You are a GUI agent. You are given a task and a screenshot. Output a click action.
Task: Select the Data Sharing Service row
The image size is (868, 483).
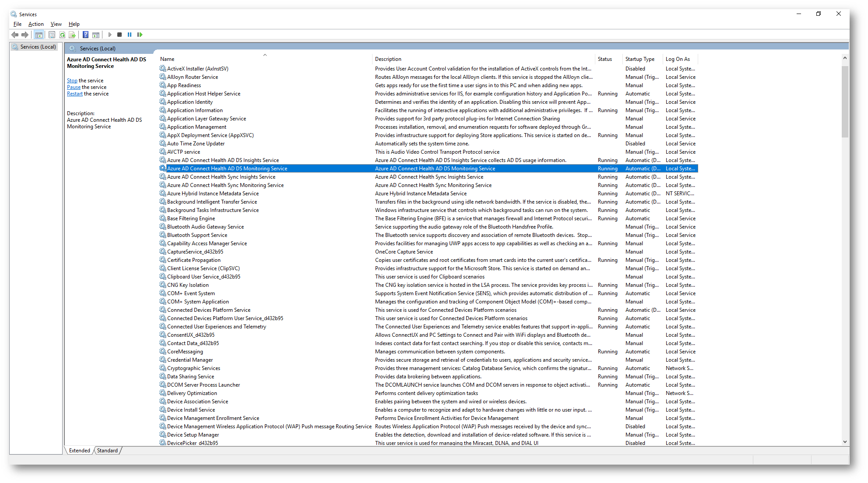click(428, 377)
